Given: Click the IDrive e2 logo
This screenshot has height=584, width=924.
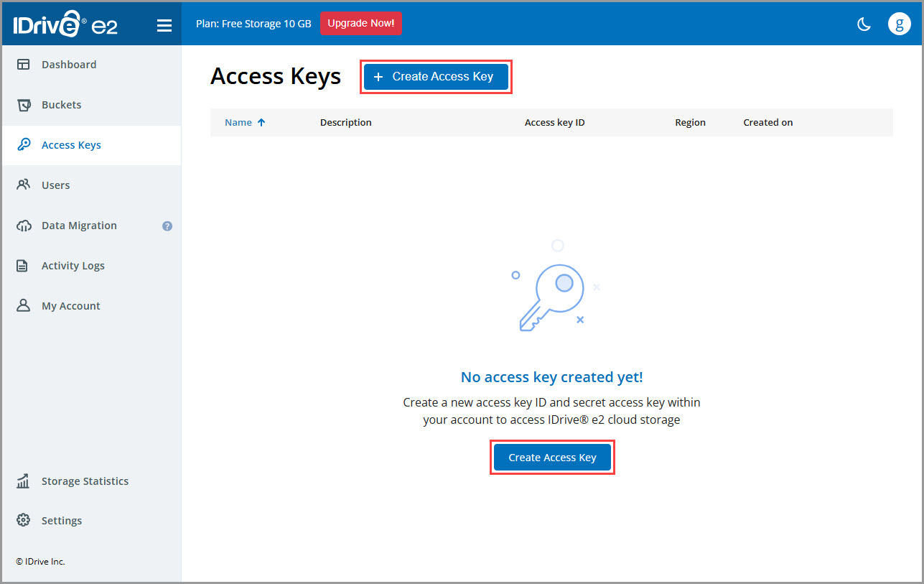Looking at the screenshot, I should coord(65,24).
